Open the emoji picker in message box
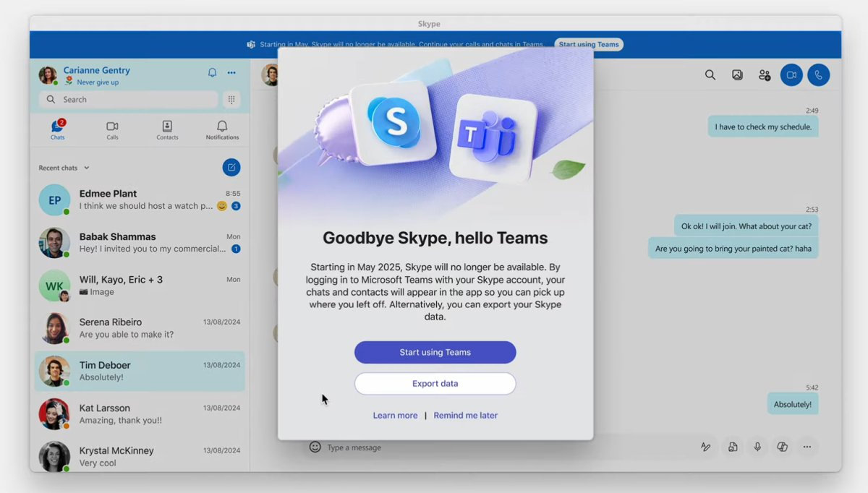Screen dimensions: 868x493 pos(315,447)
